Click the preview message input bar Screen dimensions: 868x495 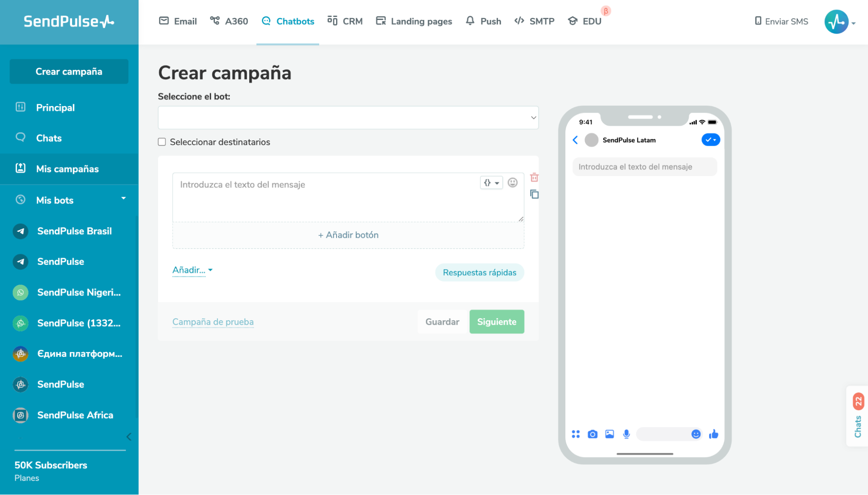pos(669,434)
